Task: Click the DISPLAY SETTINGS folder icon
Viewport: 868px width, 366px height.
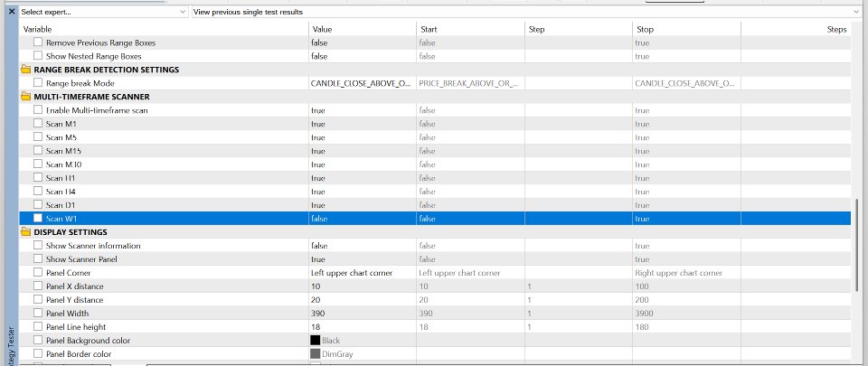Action: pos(25,232)
